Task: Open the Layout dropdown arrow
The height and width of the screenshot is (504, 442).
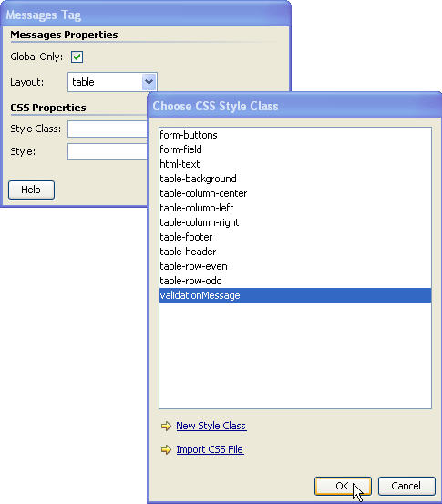Action: [x=149, y=82]
